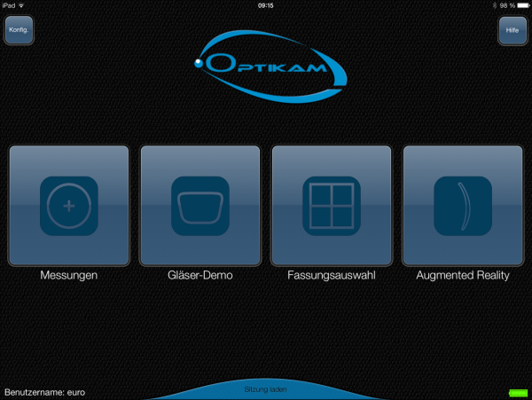This screenshot has width=532, height=400.
Task: Open the Hilfe button
Action: [512, 30]
